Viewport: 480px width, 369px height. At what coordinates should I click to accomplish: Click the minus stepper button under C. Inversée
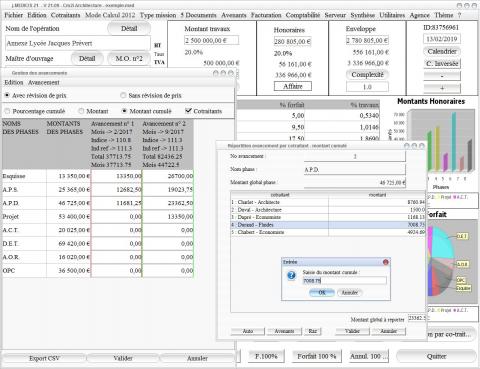tap(442, 76)
